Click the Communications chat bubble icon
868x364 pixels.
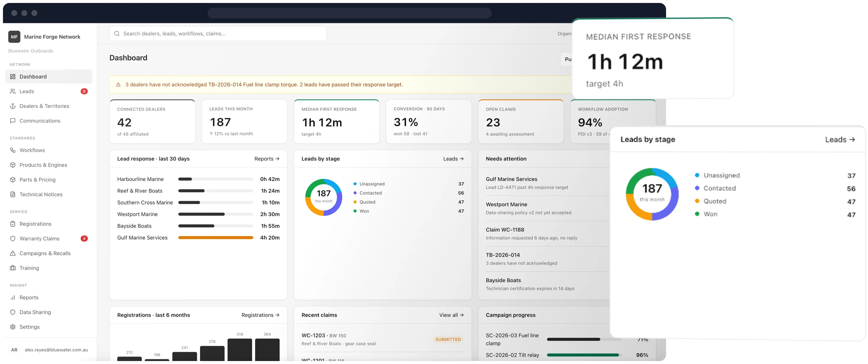[x=13, y=121]
